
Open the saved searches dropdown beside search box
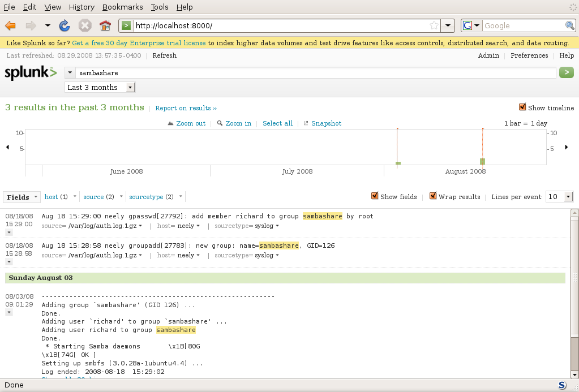tap(70, 73)
